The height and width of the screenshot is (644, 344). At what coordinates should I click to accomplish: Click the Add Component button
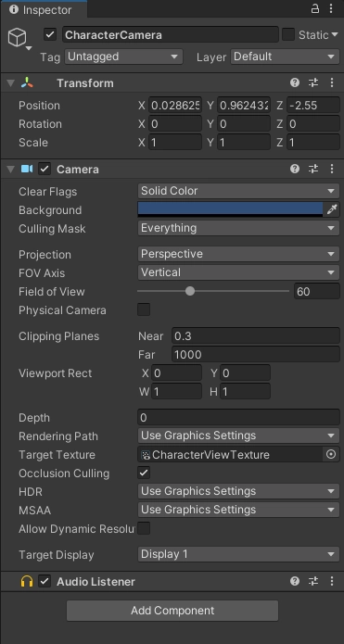tap(172, 611)
